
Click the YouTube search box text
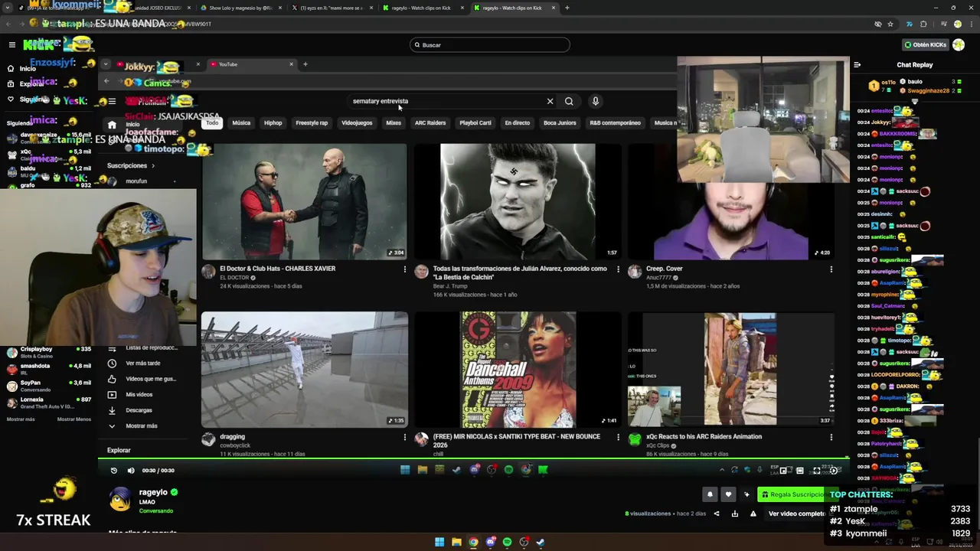tap(381, 101)
